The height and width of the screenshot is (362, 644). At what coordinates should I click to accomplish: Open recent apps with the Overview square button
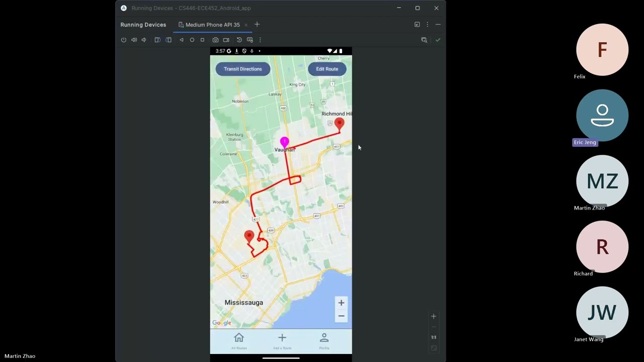pos(202,40)
